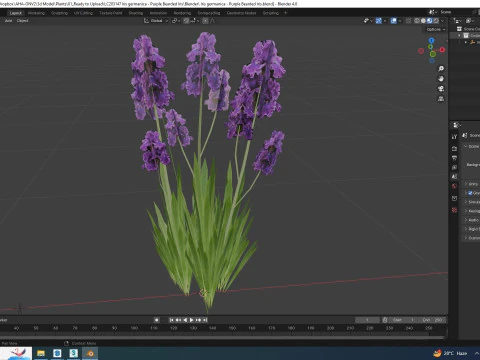This screenshot has width=480, height=360.
Task: Open the pivot point dropdown
Action: pos(176,21)
